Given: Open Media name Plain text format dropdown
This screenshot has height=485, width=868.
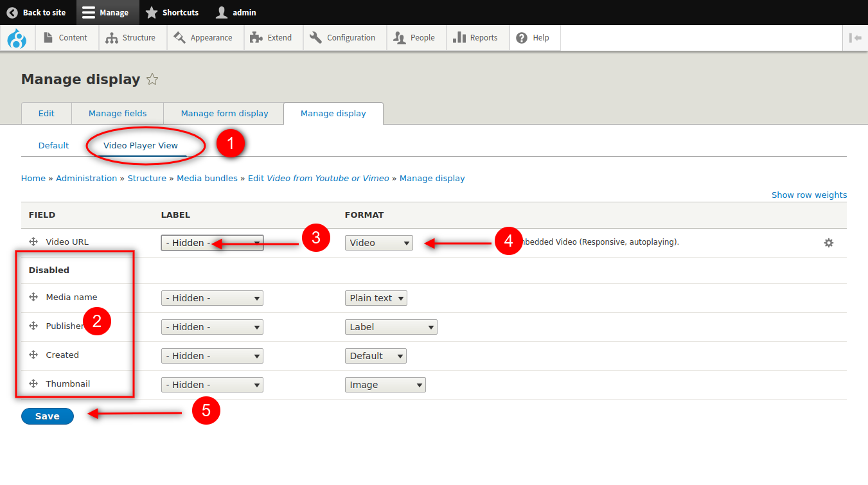Looking at the screenshot, I should [376, 298].
